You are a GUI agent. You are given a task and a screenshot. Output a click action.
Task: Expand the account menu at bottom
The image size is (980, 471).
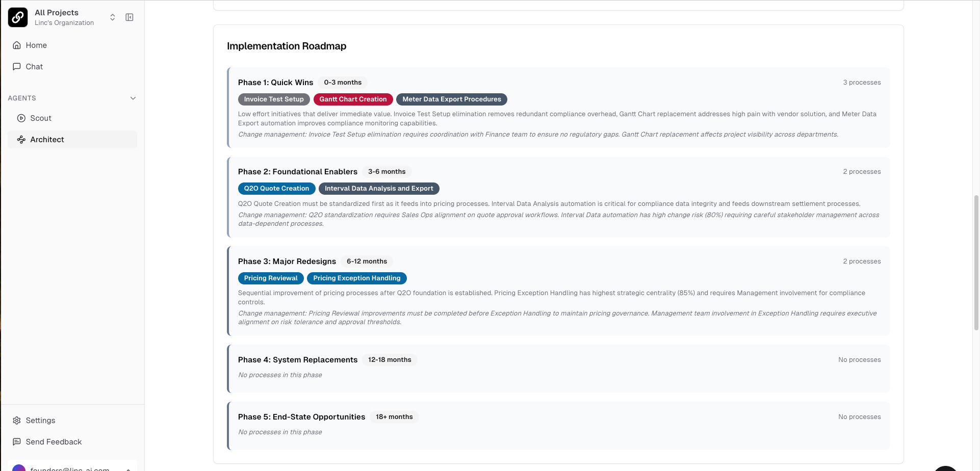tap(128, 468)
